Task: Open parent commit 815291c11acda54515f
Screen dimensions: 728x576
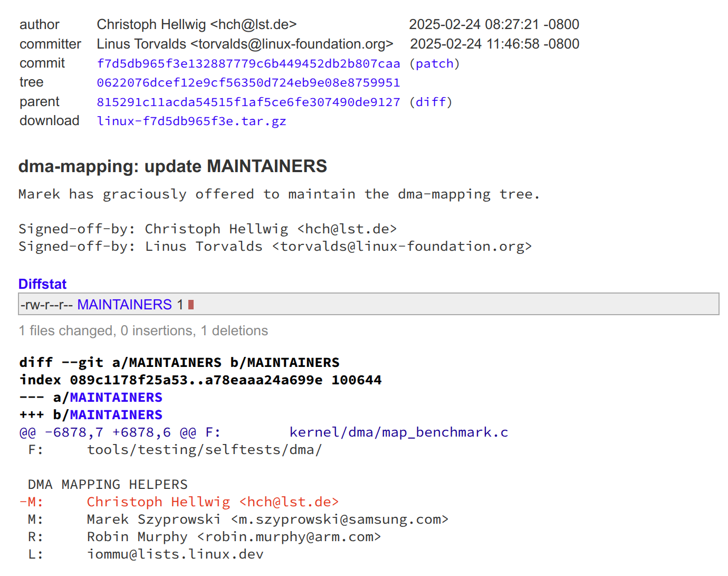Action: coord(248,101)
